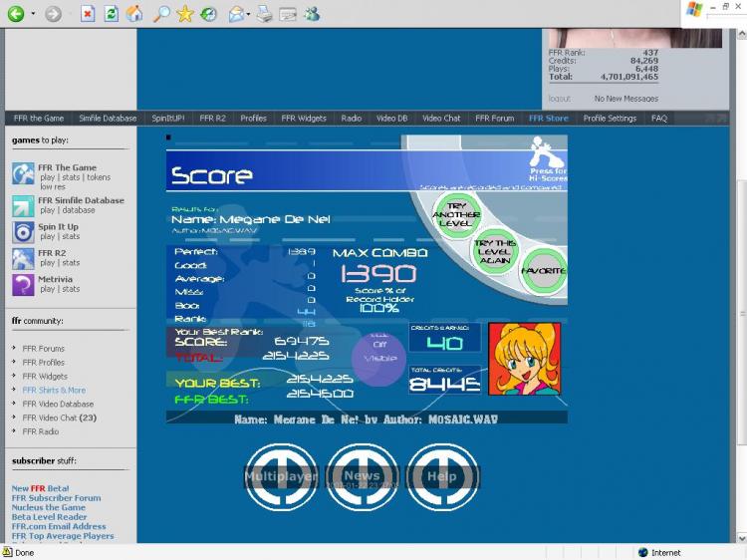Click Press for Hi-Scores dancer icon
The width and height of the screenshot is (747, 560).
548,158
